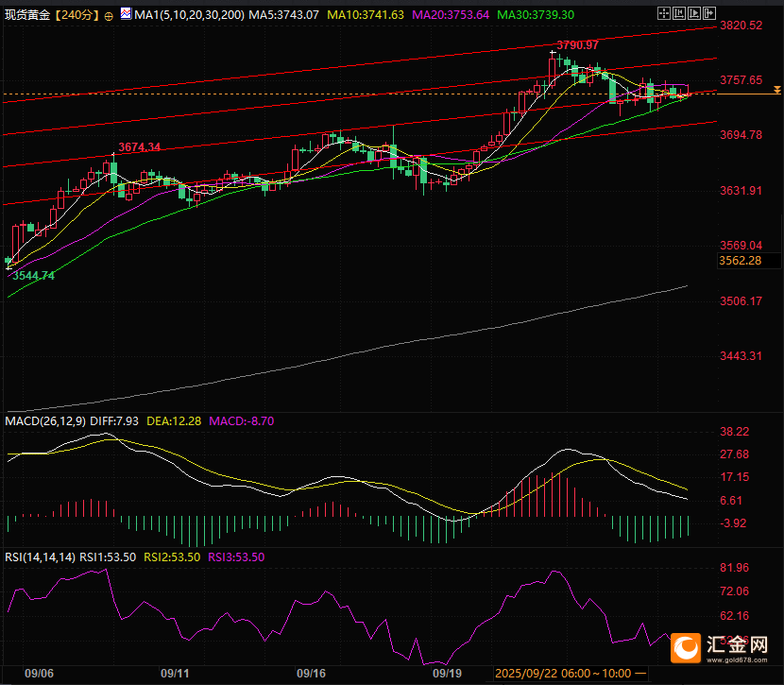Click the 3790.97 high price label
The width and height of the screenshot is (784, 685).
(577, 45)
